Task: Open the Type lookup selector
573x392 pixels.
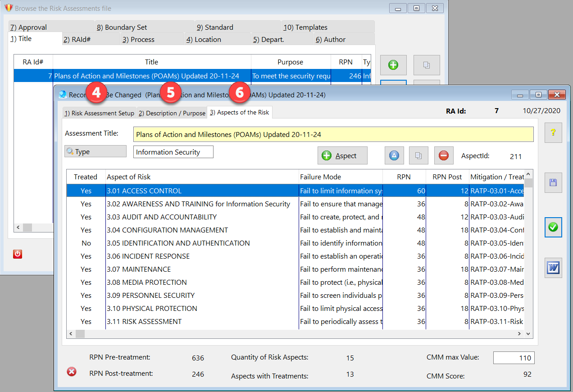Action: 95,152
